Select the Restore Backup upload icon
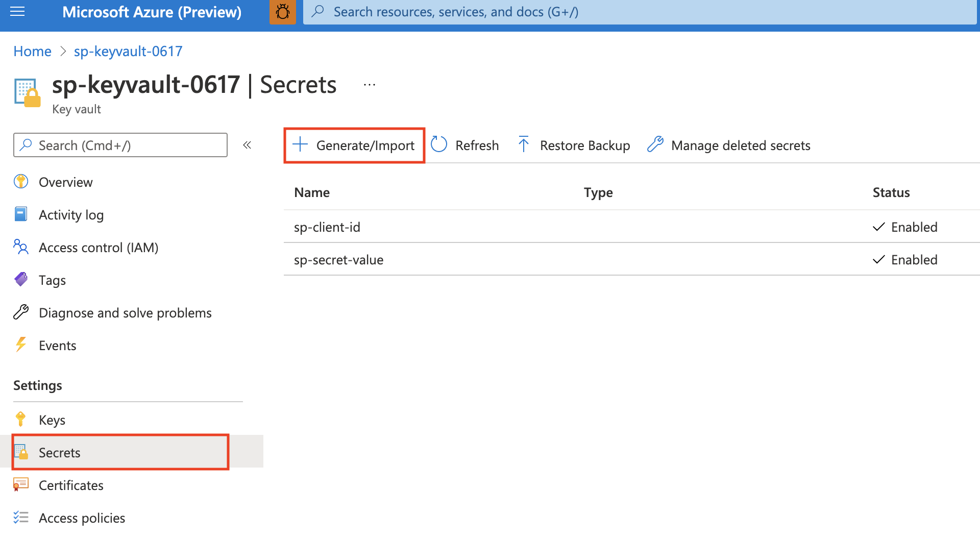 524,145
